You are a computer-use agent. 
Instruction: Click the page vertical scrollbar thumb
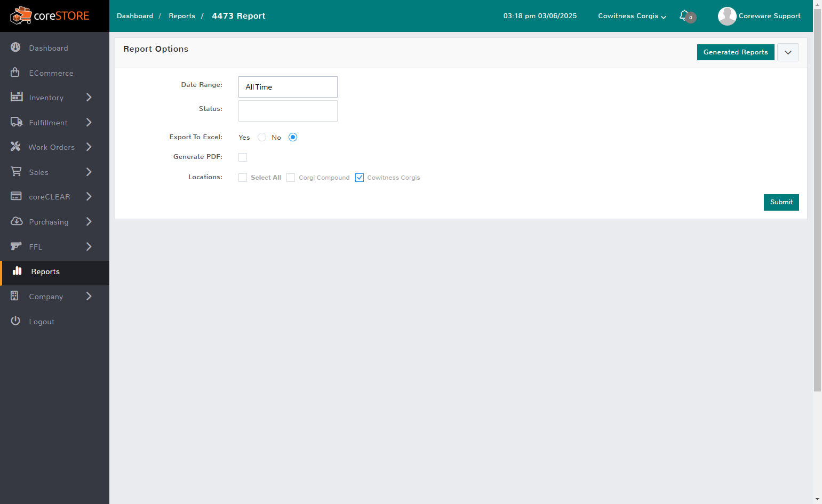[x=817, y=200]
